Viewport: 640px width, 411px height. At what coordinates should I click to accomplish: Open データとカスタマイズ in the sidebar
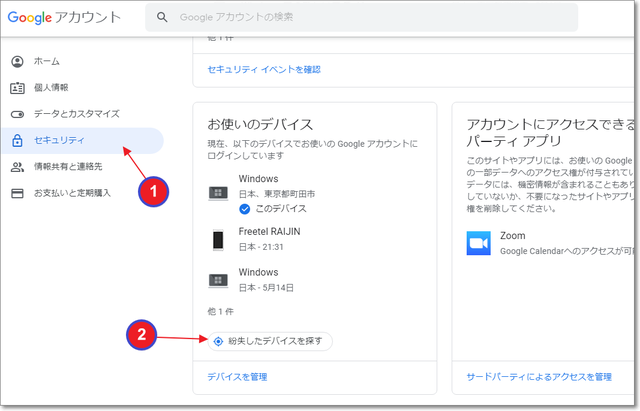point(76,113)
